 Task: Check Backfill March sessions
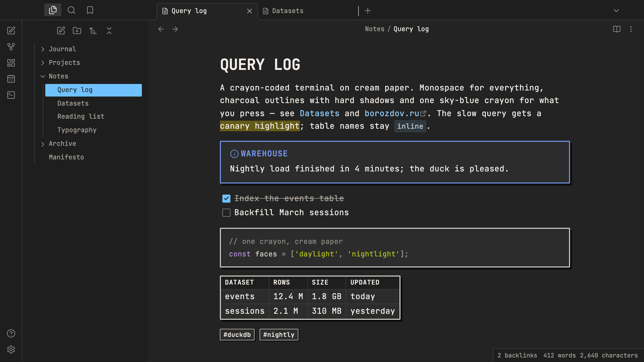point(226,213)
